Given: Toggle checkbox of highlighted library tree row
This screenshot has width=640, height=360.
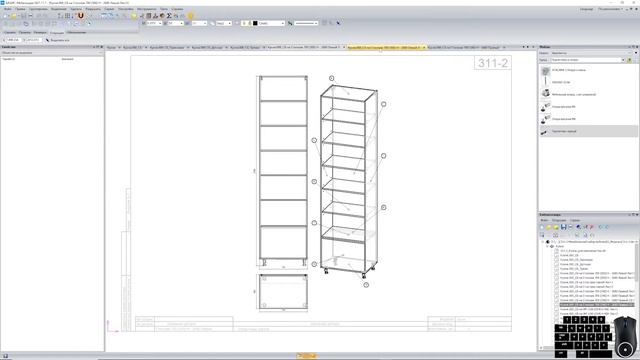Looking at the screenshot, I should (x=556, y=305).
